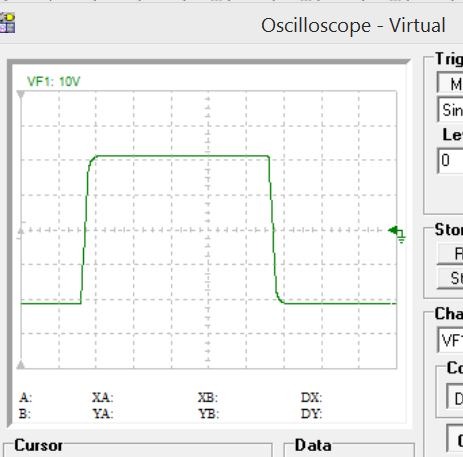Select the middle triangle marker on scope edge
Viewport: 463px width, 457px height.
click(x=21, y=231)
